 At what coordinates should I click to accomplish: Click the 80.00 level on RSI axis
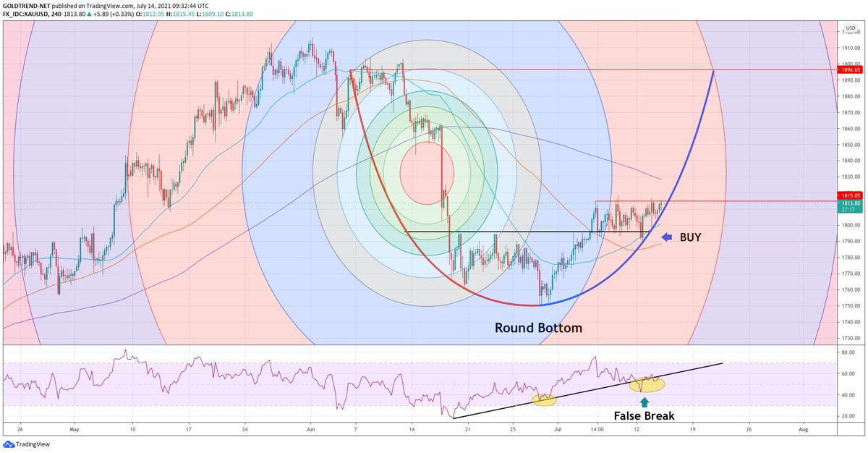(x=849, y=352)
